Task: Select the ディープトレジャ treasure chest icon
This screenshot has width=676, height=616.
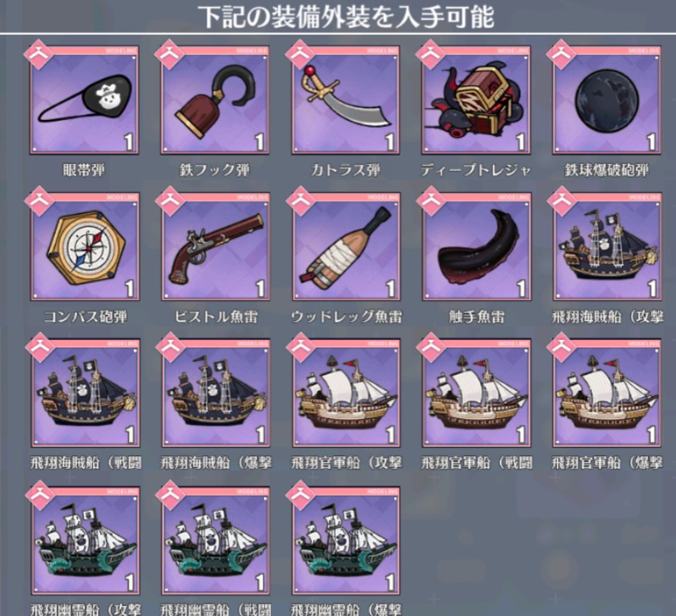Action: tap(475, 100)
